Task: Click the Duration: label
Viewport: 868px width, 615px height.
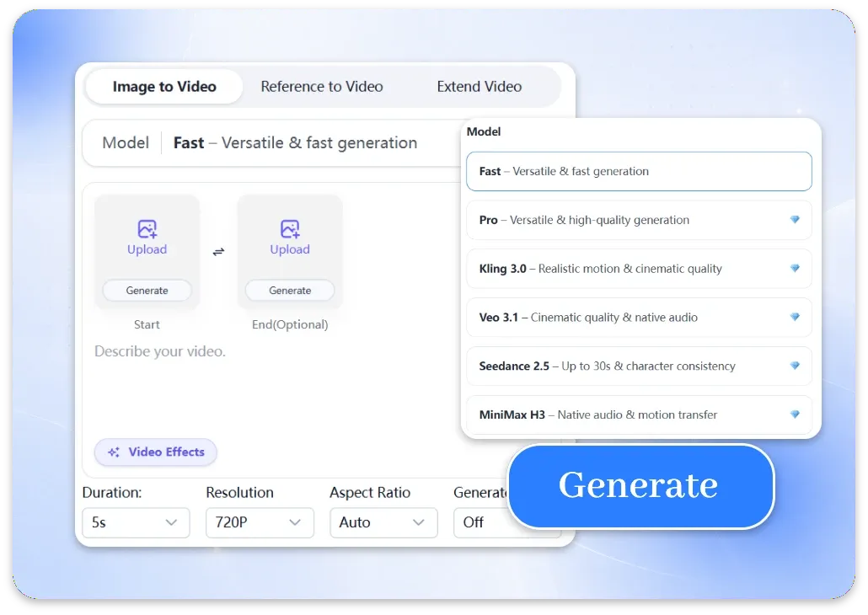Action: pyautogui.click(x=112, y=493)
